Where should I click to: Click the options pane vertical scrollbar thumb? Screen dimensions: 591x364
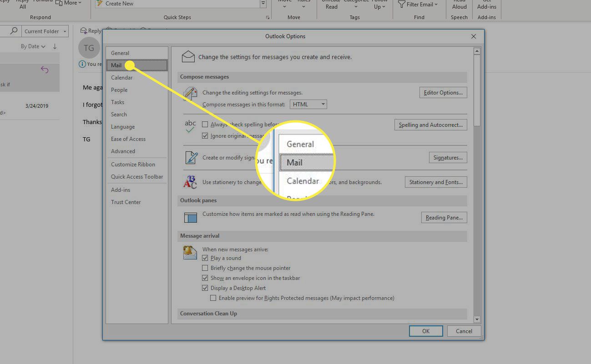click(477, 90)
